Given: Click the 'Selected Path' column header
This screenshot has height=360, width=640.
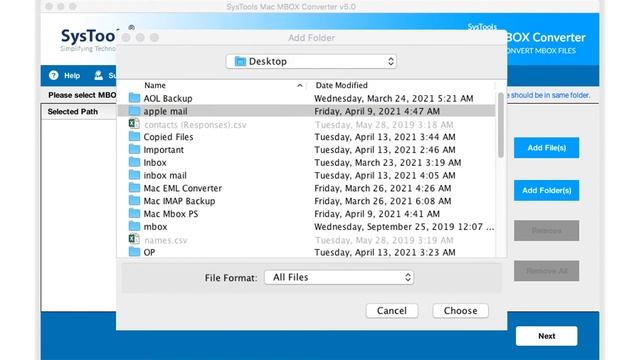Looking at the screenshot, I should tap(73, 111).
